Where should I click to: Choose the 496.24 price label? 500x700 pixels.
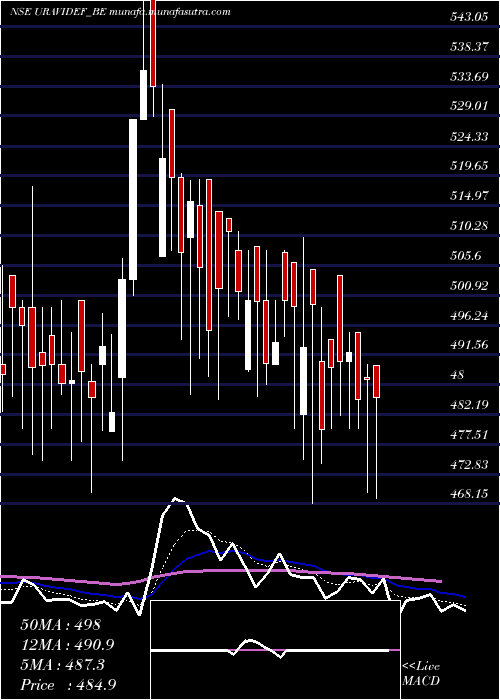pyautogui.click(x=469, y=316)
